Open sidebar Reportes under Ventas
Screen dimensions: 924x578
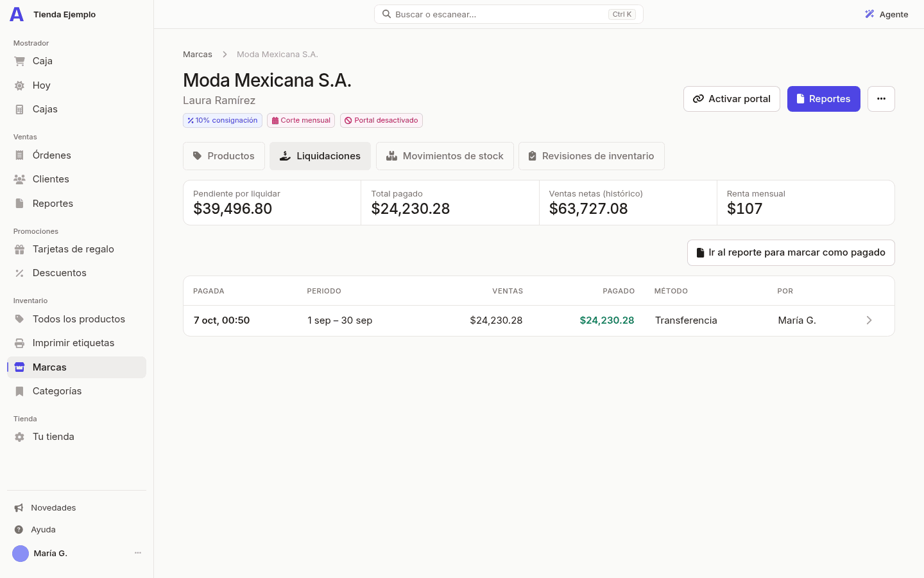(x=76, y=204)
